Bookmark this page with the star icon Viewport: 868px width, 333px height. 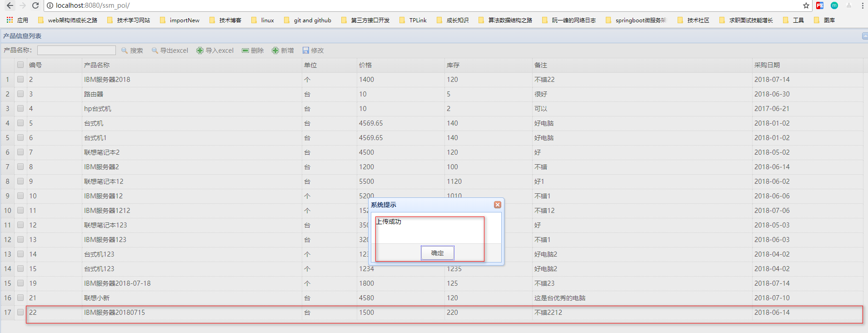point(806,5)
